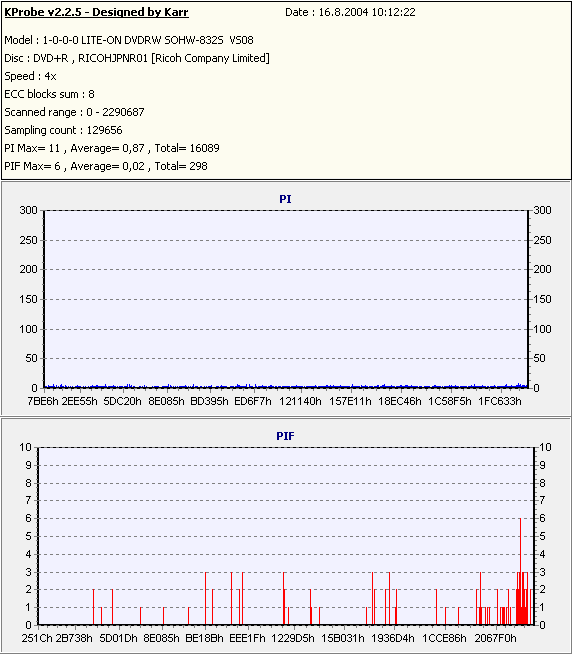Click the right "250" label on PI axis
This screenshot has width=572, height=654.
[x=542, y=240]
